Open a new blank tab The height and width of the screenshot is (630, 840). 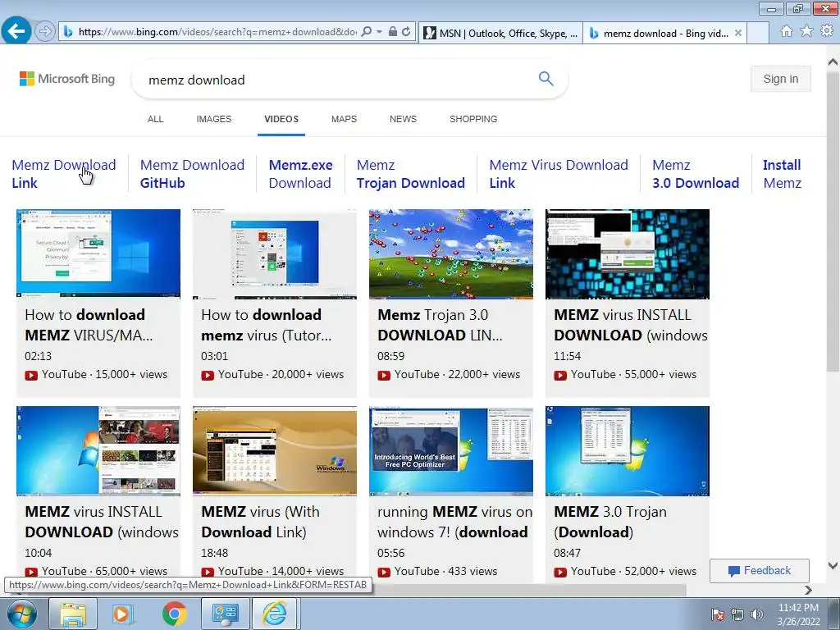pyautogui.click(x=758, y=33)
